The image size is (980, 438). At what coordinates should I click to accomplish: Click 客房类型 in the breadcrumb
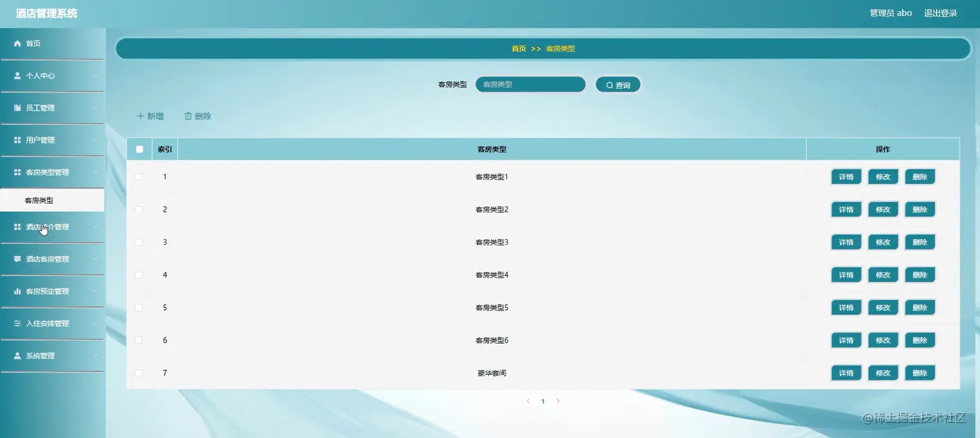point(560,49)
